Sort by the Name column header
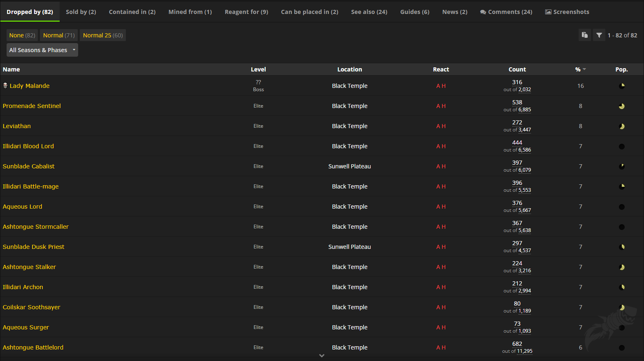644x361 pixels. [x=12, y=69]
